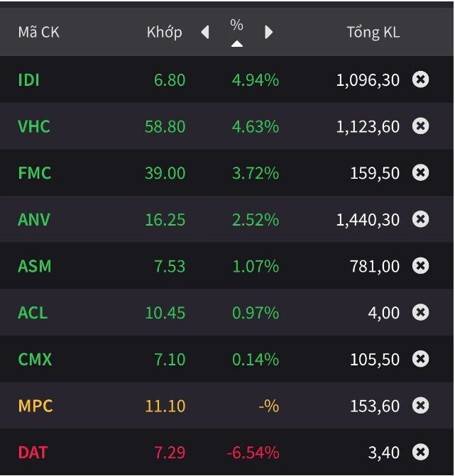455x476 pixels.
Task: Remove DAT row with X icon
Action: click(420, 452)
